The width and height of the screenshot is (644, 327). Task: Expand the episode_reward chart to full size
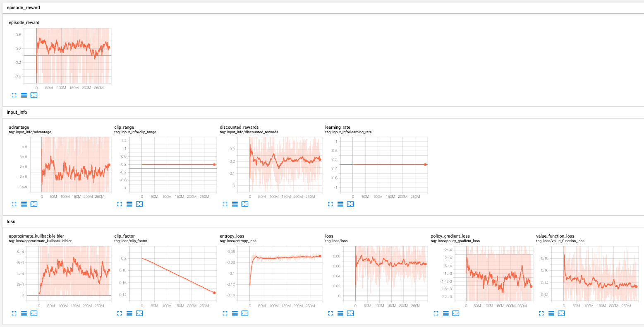tap(14, 95)
